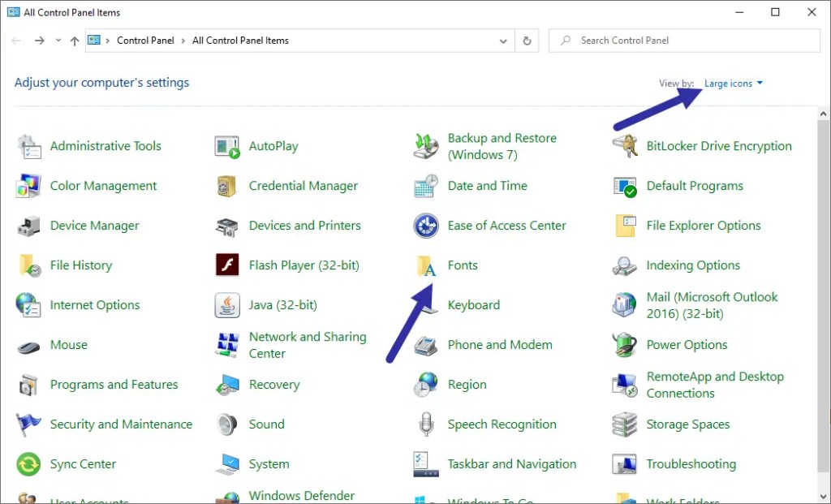Image resolution: width=831 pixels, height=504 pixels.
Task: Click the Credential Manager safe icon
Action: pyautogui.click(x=227, y=186)
